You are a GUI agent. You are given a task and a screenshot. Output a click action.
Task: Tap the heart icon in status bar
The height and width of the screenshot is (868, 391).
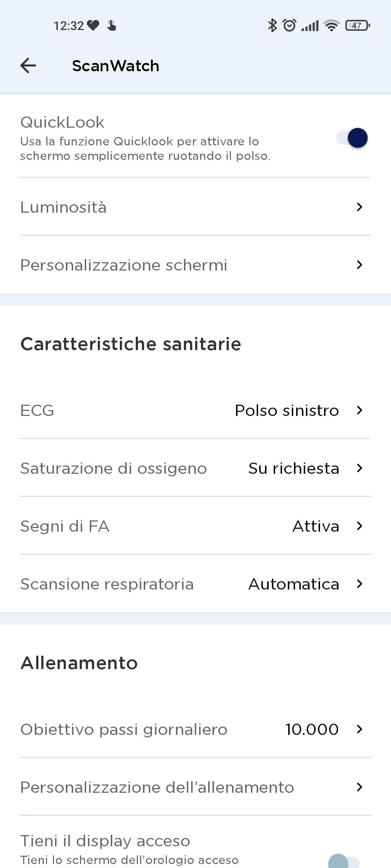coord(93,25)
